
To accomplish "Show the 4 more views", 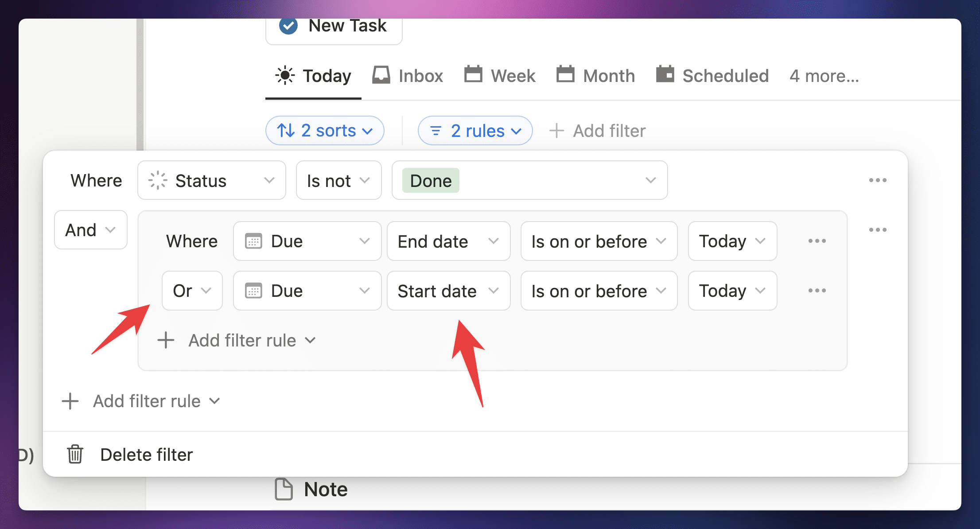I will point(824,76).
